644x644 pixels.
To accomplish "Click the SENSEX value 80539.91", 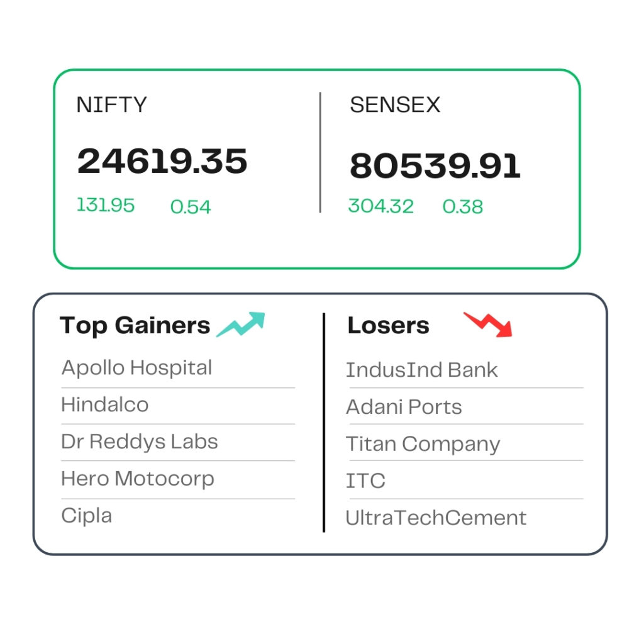I will tap(435, 165).
